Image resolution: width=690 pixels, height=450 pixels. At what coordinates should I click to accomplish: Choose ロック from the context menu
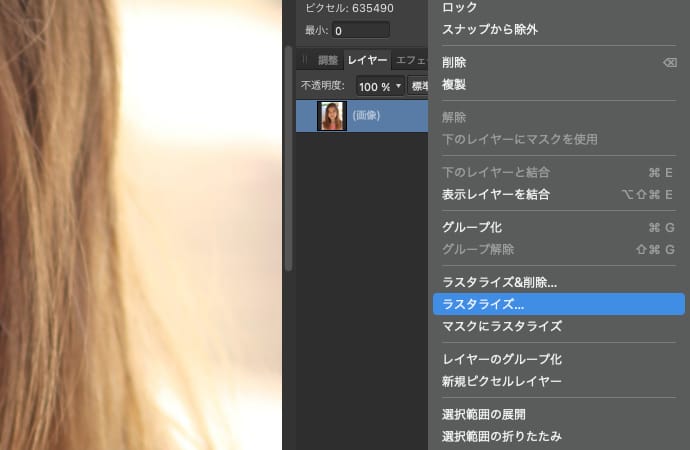(x=460, y=8)
